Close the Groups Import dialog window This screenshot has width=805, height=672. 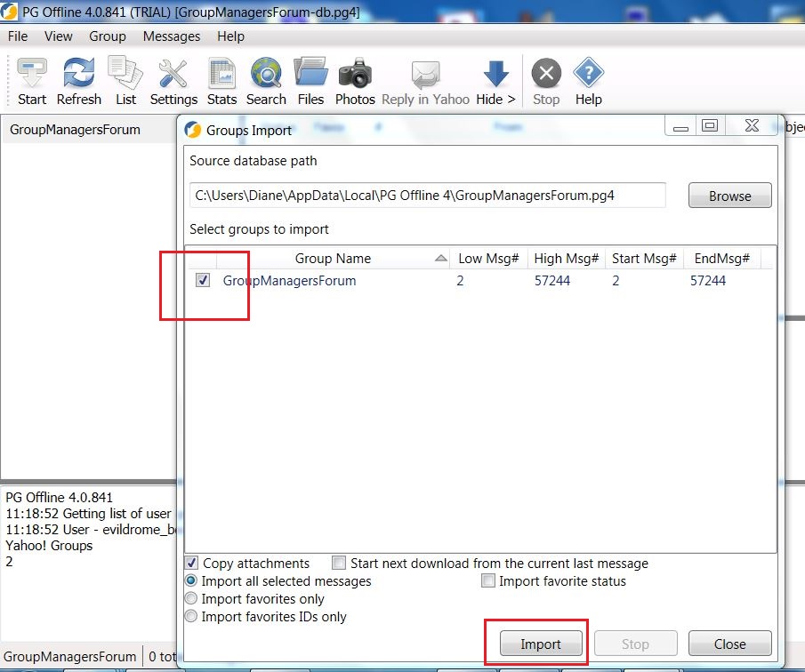coord(752,125)
